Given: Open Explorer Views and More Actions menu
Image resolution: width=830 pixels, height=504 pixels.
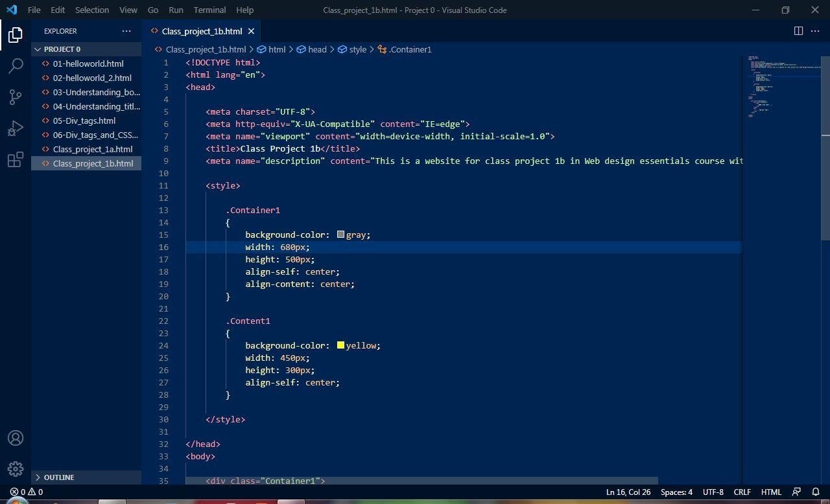Looking at the screenshot, I should 126,31.
